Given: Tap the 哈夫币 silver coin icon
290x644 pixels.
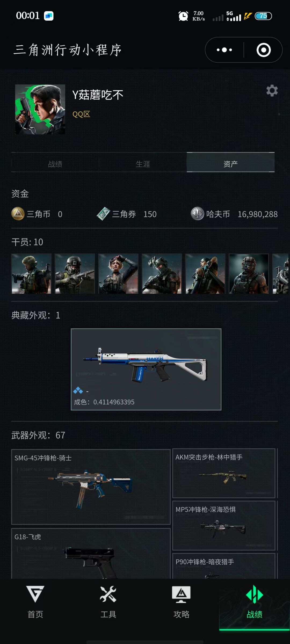Looking at the screenshot, I should point(197,214).
